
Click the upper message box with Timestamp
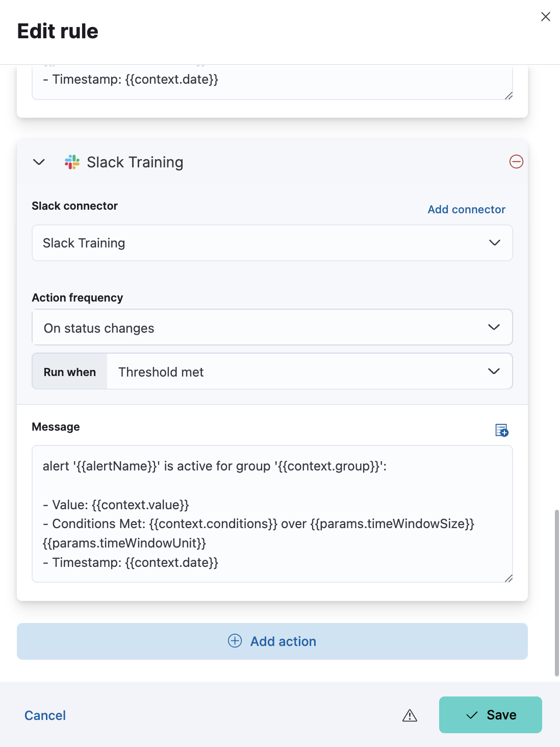pyautogui.click(x=272, y=82)
